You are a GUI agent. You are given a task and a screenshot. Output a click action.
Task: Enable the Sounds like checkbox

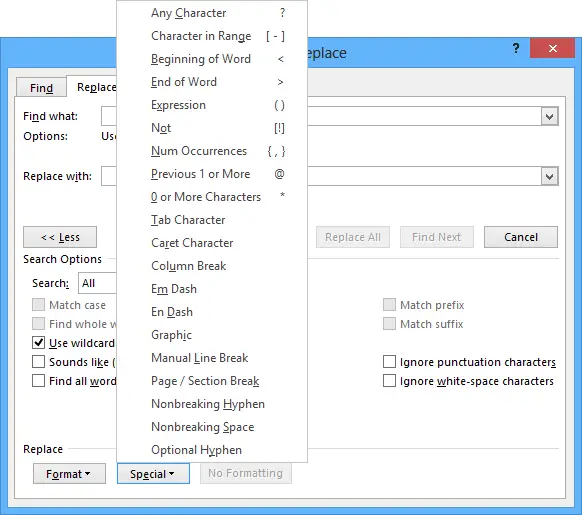[x=38, y=362]
